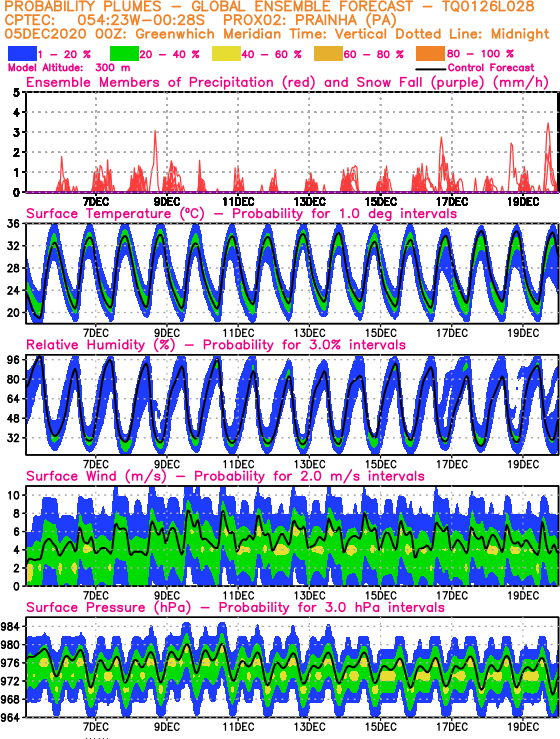Click the black Control Forecast legend line

point(431,69)
